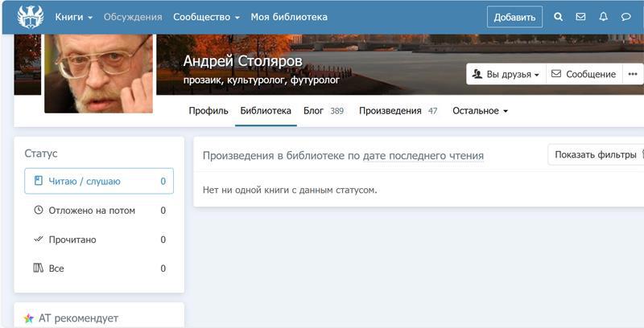
Task: Select the Все books status filter
Action: tap(99, 269)
